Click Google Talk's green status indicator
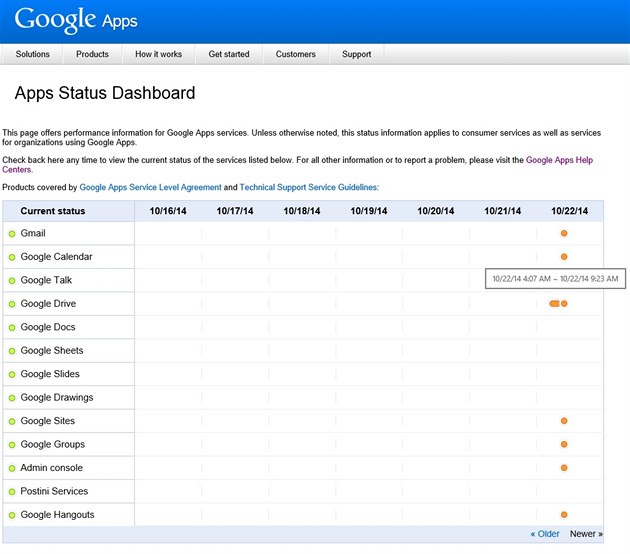Image resolution: width=630 pixels, height=554 pixels. (x=12, y=280)
